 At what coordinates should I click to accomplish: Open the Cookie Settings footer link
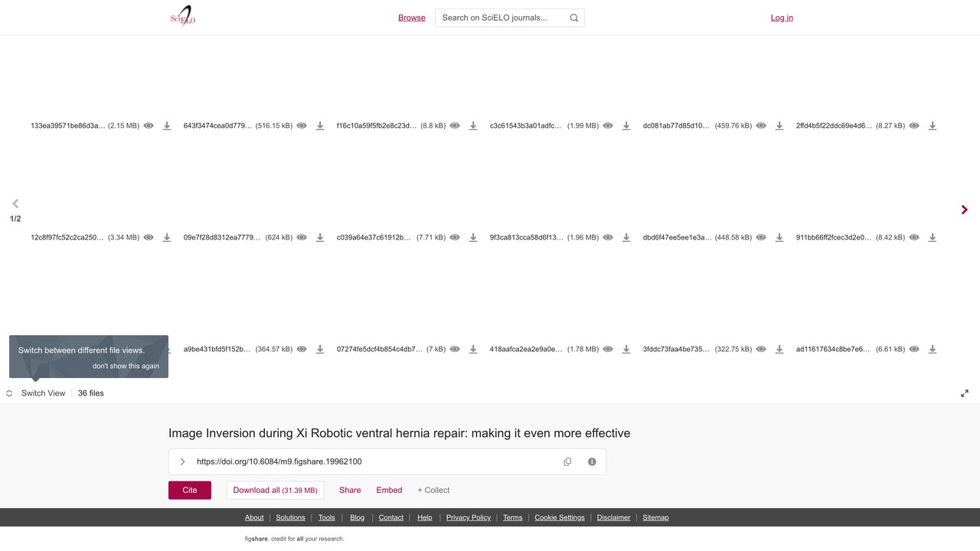click(x=560, y=518)
